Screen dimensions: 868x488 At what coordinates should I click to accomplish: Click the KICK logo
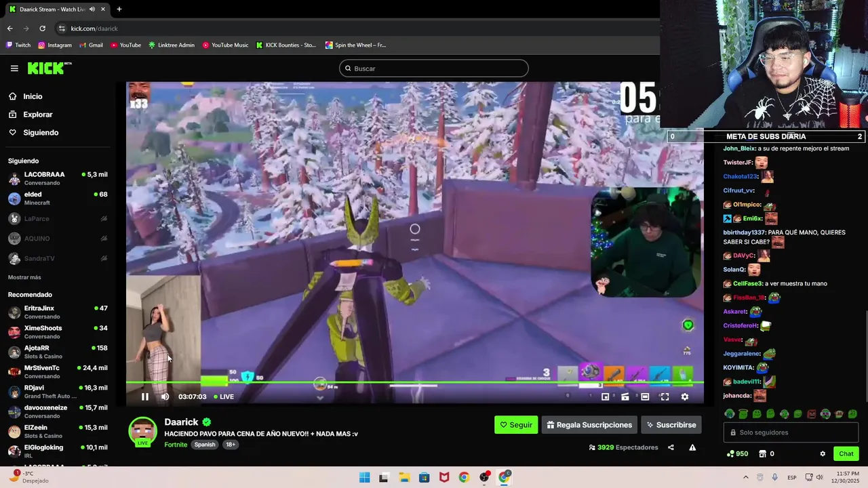(49, 68)
